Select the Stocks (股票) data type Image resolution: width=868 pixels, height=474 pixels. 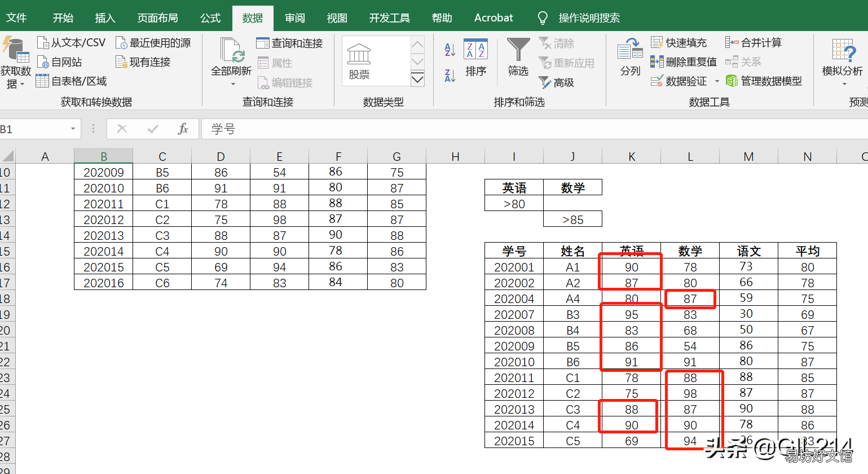(359, 61)
